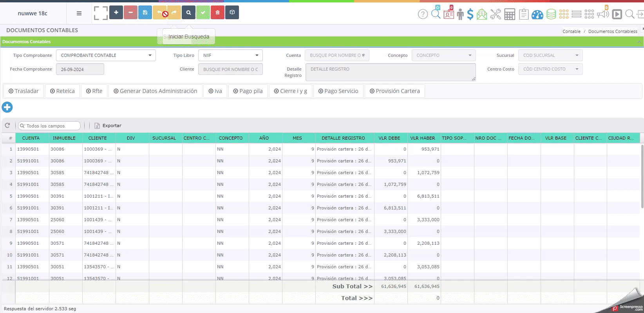Select Iva option

[215, 91]
